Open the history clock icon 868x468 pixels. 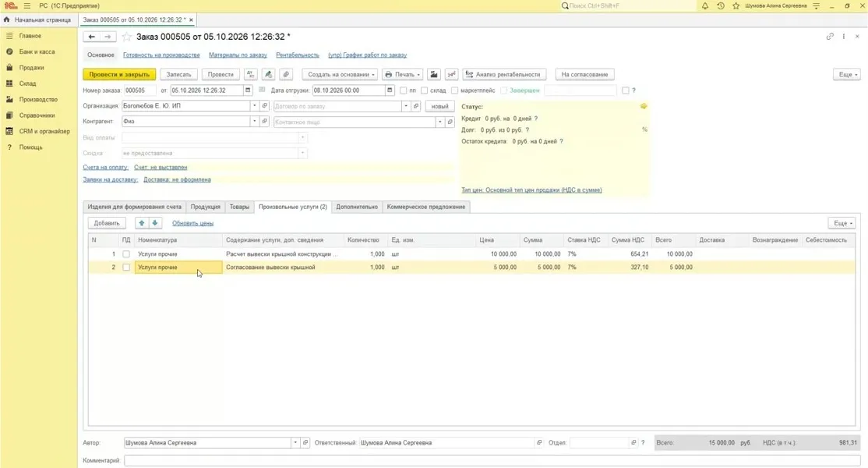720,6
